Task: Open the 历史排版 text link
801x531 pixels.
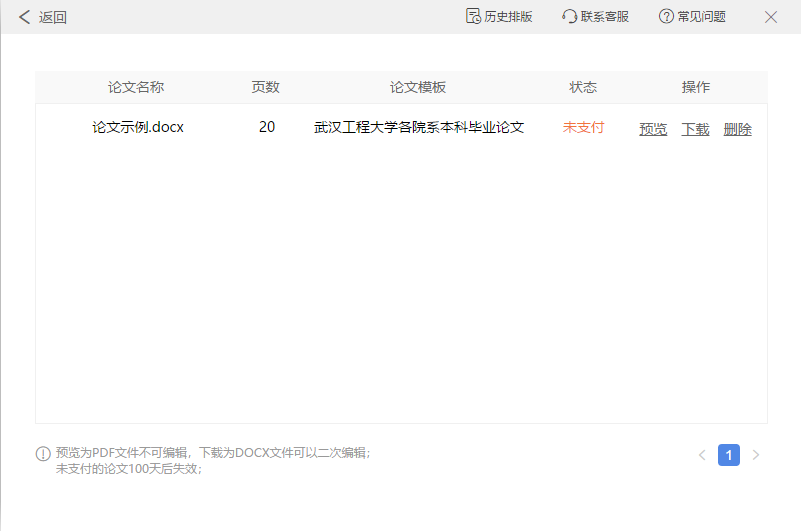Action: [x=508, y=17]
